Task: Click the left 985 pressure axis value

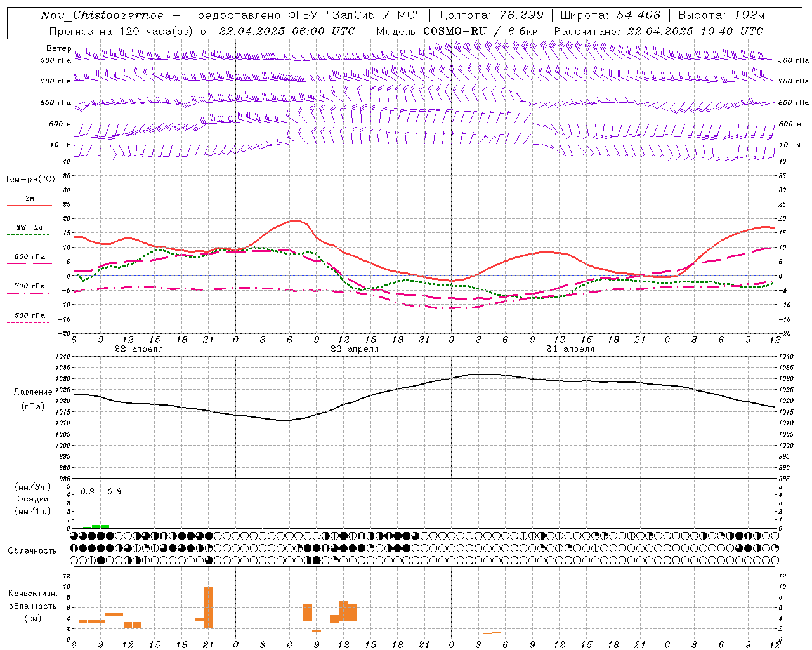Action: [x=63, y=479]
